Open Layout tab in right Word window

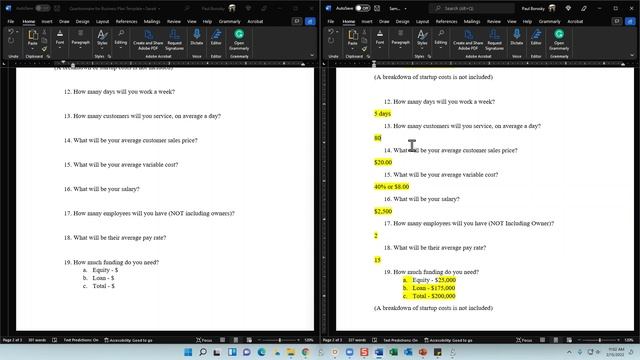(422, 21)
